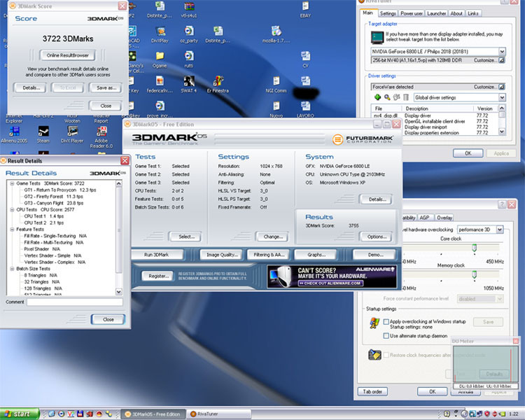Adjust the Memory clock slider handle
The height and width of the screenshot is (420, 525).
pyautogui.click(x=474, y=274)
